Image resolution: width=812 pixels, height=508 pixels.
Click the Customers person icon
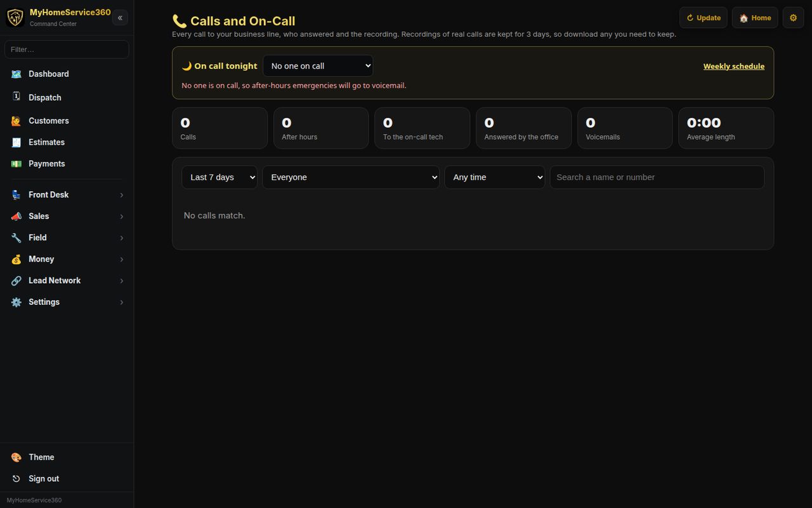(16, 121)
